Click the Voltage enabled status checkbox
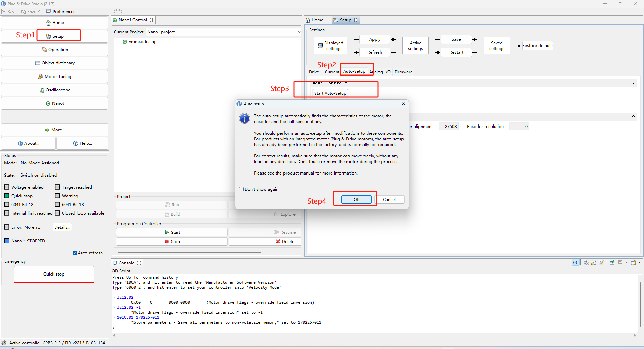The image size is (644, 349). pyautogui.click(x=7, y=187)
